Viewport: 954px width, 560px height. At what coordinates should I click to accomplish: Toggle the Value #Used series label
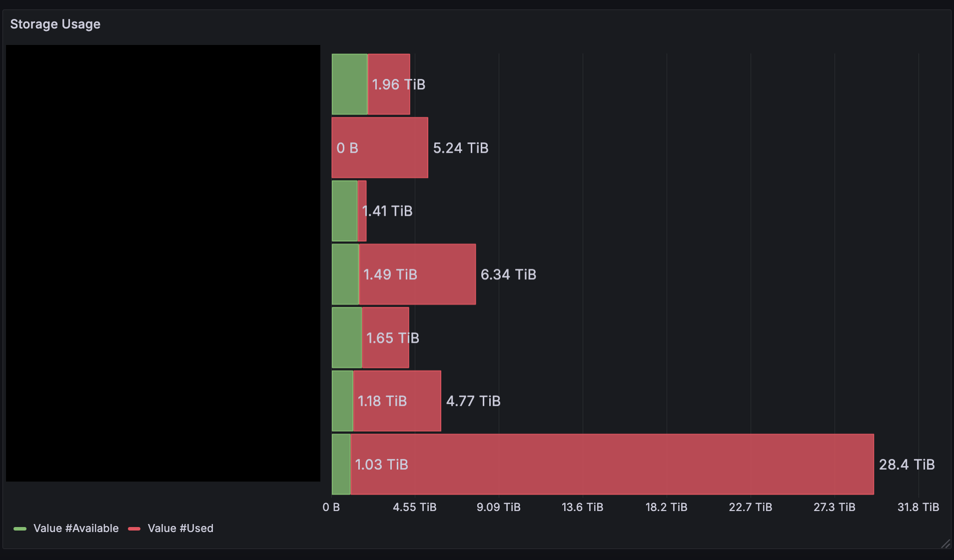[x=180, y=528]
